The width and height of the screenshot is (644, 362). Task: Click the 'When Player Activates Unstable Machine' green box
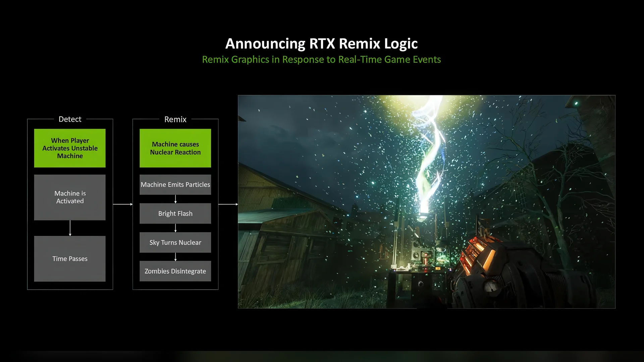coord(70,148)
